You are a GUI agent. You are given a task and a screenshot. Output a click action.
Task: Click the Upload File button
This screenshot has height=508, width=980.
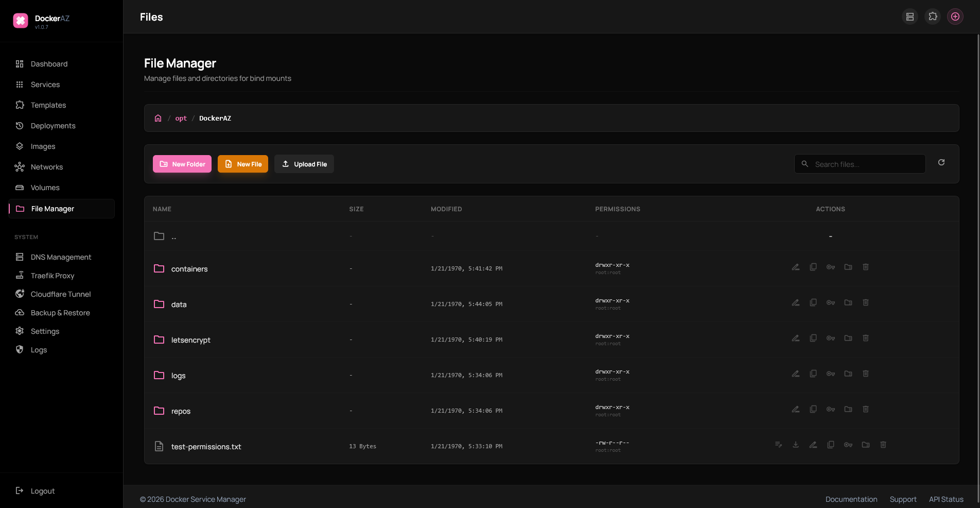coord(304,164)
